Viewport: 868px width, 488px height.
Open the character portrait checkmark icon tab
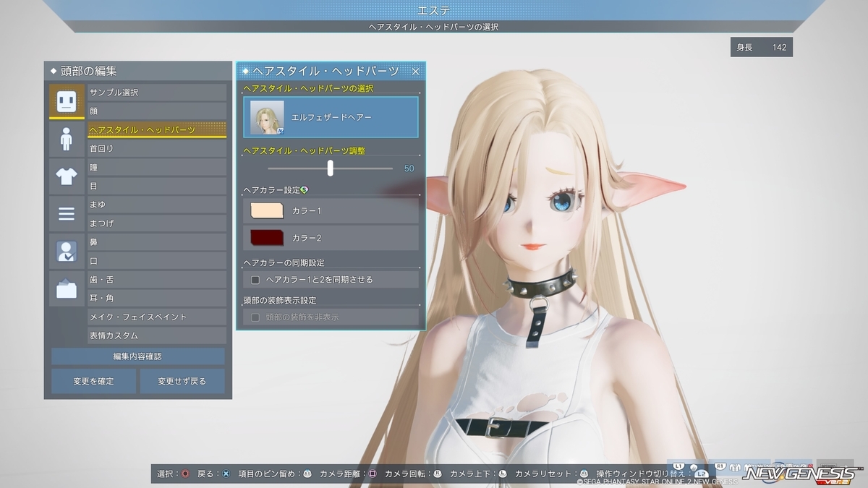66,251
